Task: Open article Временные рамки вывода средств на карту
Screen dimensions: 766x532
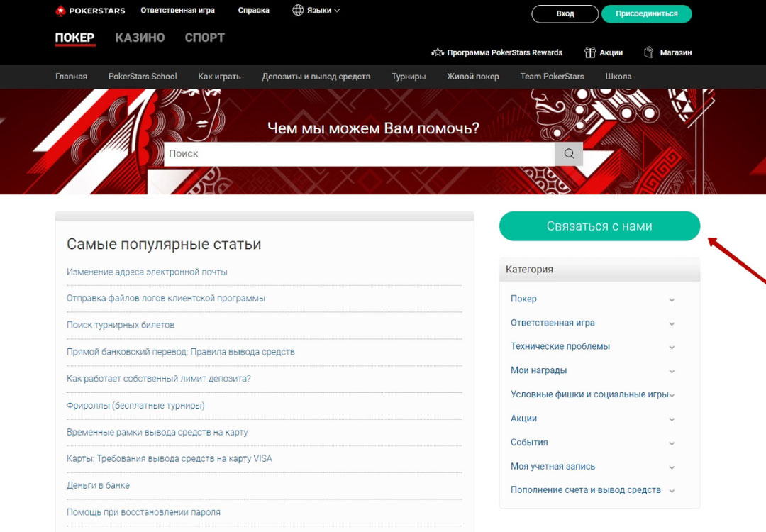Action: click(157, 433)
